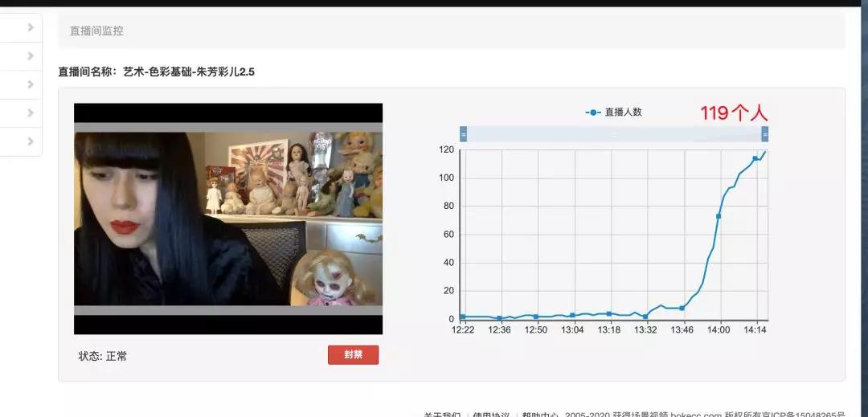Select chart data point at 13:46
Screen dimensions: 868x417
click(x=682, y=308)
